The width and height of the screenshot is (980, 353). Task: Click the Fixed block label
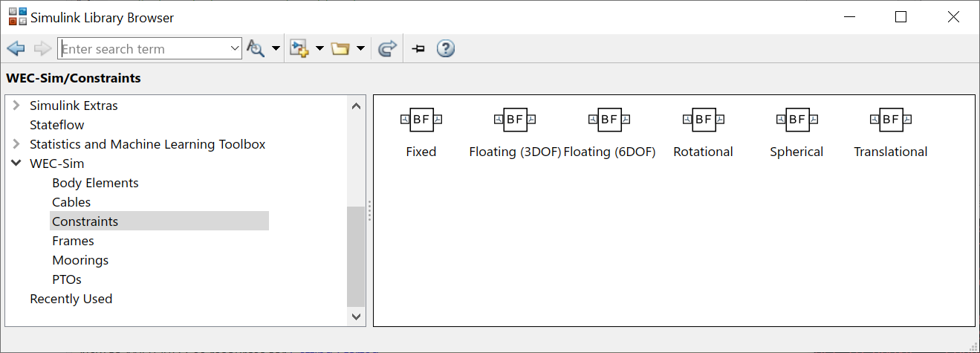pyautogui.click(x=421, y=152)
